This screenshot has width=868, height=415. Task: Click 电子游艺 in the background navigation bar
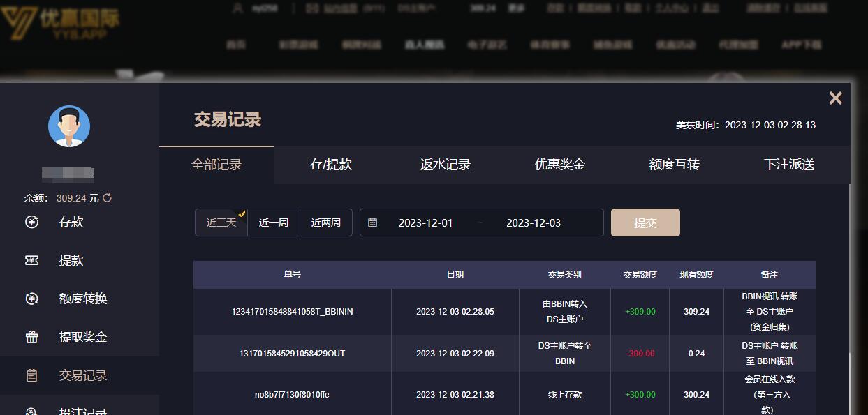(487, 45)
